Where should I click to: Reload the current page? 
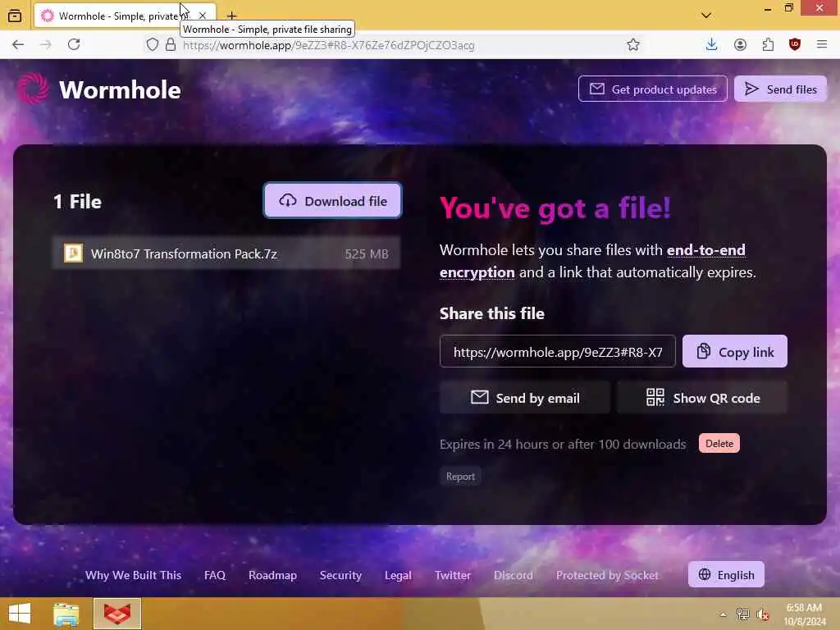(74, 44)
